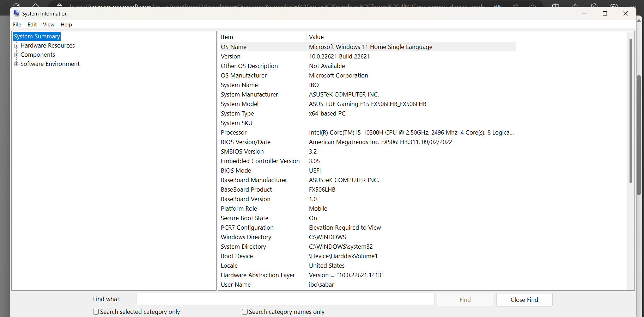Open the Edit menu
The image size is (644, 317).
pyautogui.click(x=32, y=25)
